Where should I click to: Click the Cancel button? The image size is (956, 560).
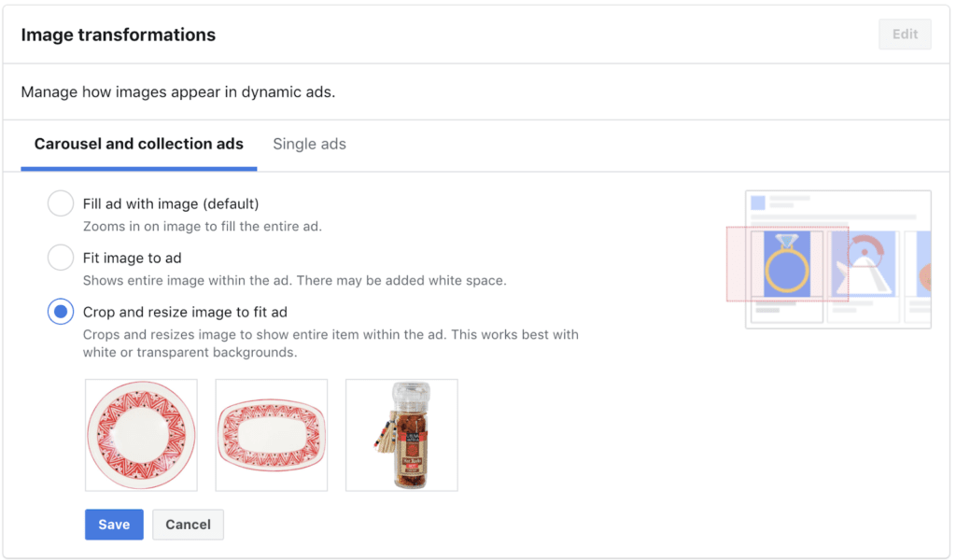point(188,525)
